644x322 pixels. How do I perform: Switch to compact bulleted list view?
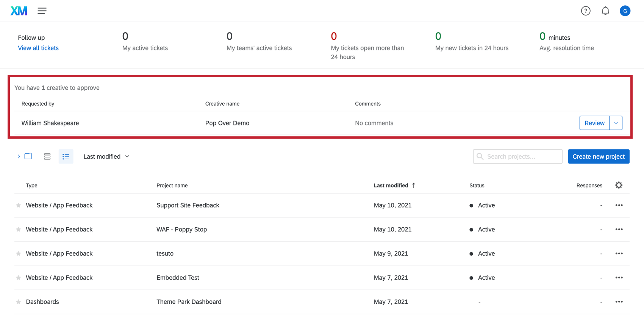click(x=66, y=156)
